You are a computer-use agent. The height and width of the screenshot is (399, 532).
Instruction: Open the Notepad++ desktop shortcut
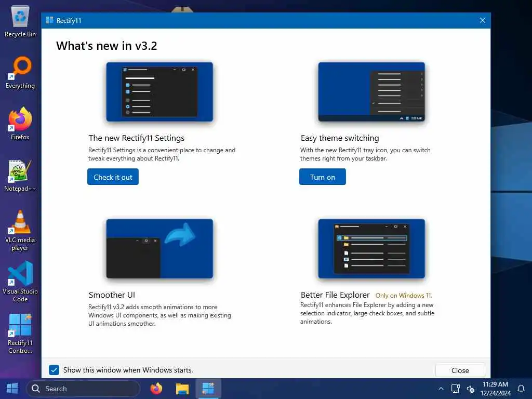point(20,176)
